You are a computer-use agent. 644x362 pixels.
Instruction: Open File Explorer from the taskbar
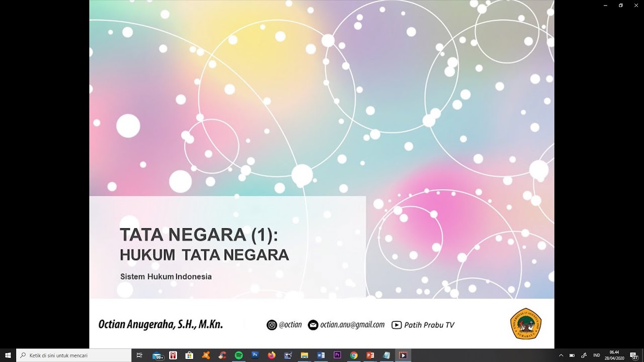click(304, 355)
